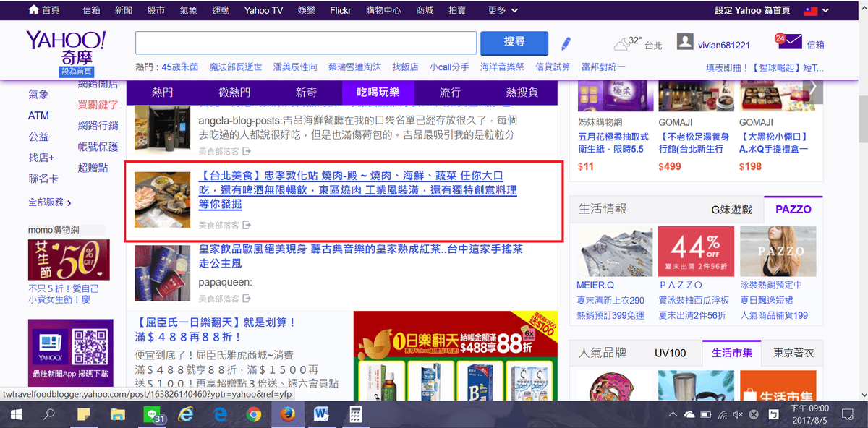Click hot search link 海洋音樂祭
Viewport: 868px width, 428px height.
tap(502, 67)
